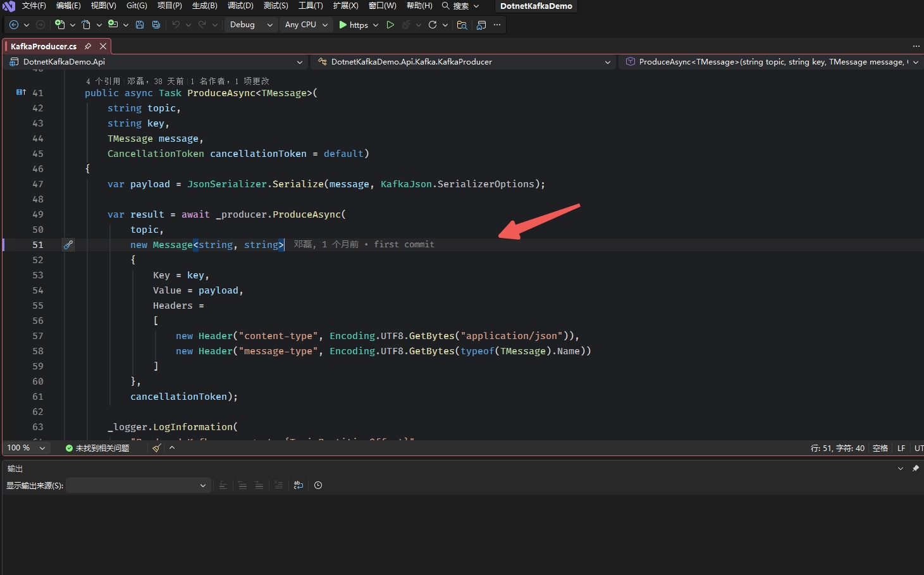Pin the Output panel with pushpin
The image size is (924, 575).
(915, 469)
